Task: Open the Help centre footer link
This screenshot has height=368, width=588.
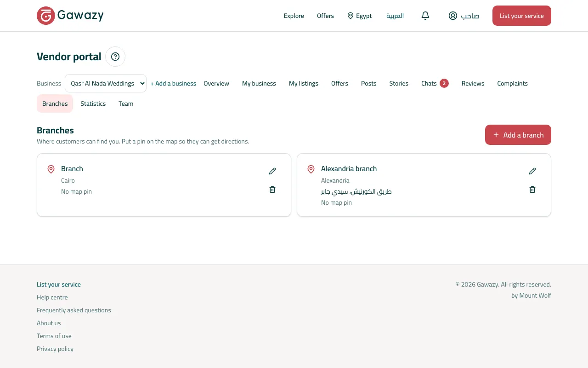Action: tap(52, 297)
